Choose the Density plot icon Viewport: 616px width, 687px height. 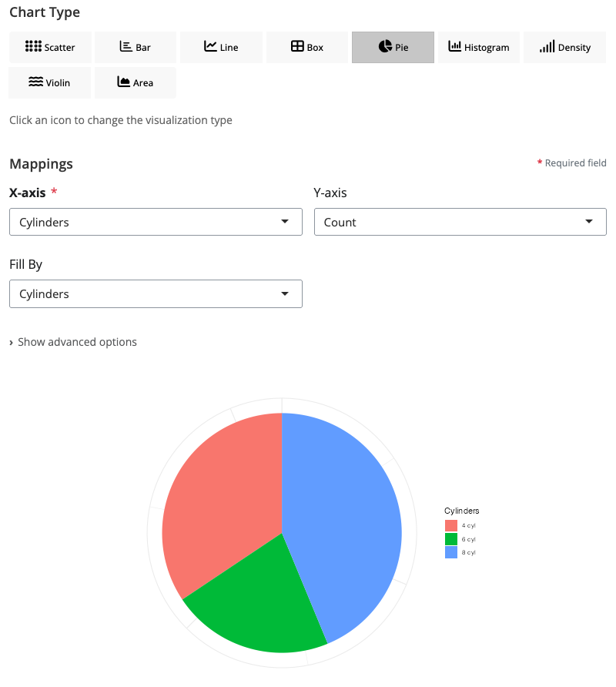coord(565,47)
